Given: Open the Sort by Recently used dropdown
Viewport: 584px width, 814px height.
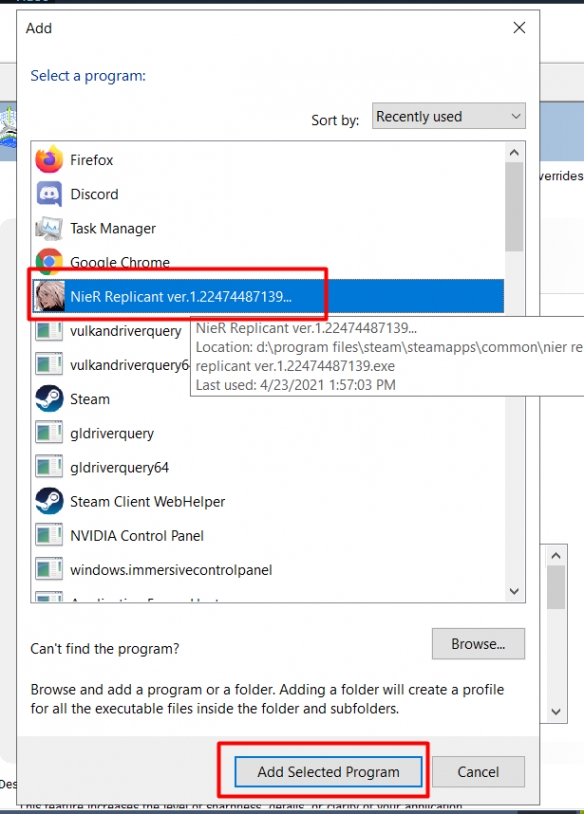Looking at the screenshot, I should tap(449, 116).
